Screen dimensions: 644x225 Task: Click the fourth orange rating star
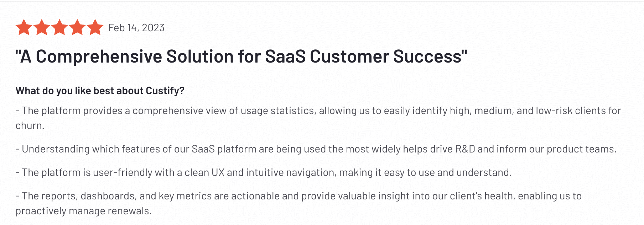tap(77, 27)
